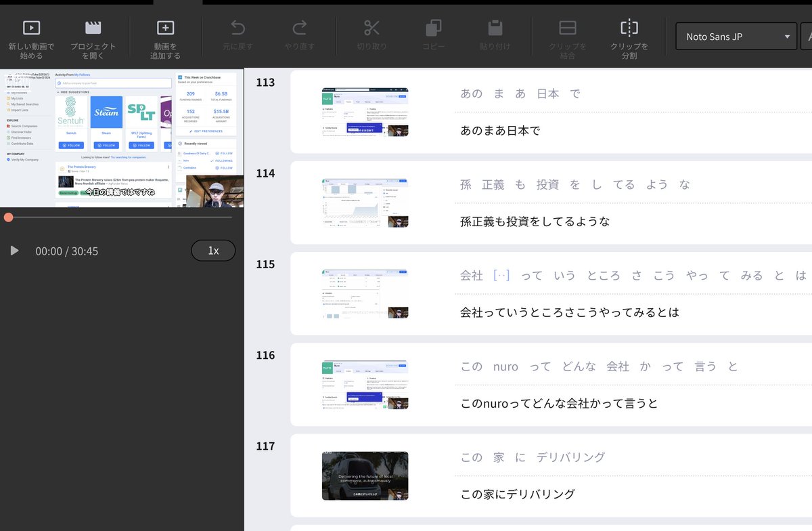Play the video preview
The width and height of the screenshot is (812, 531).
click(14, 251)
